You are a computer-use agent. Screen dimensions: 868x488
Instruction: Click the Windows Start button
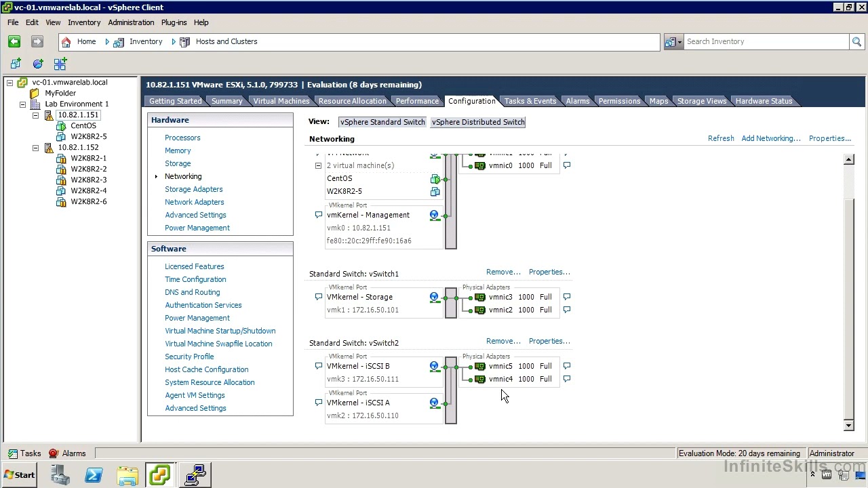point(19,475)
